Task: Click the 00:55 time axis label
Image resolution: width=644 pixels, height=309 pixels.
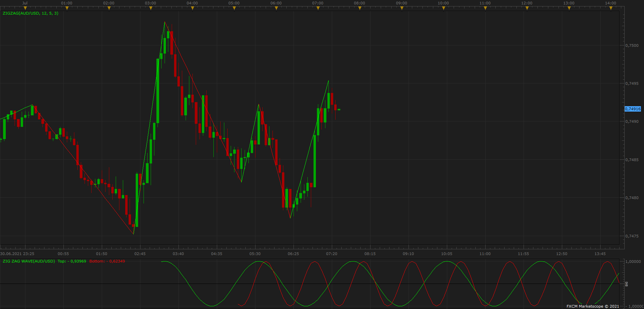Action: point(63,254)
